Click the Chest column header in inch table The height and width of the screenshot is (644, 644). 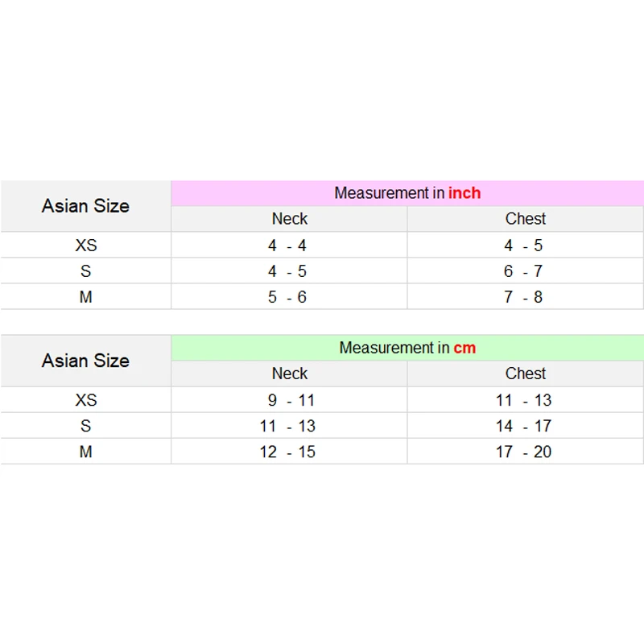pyautogui.click(x=526, y=219)
